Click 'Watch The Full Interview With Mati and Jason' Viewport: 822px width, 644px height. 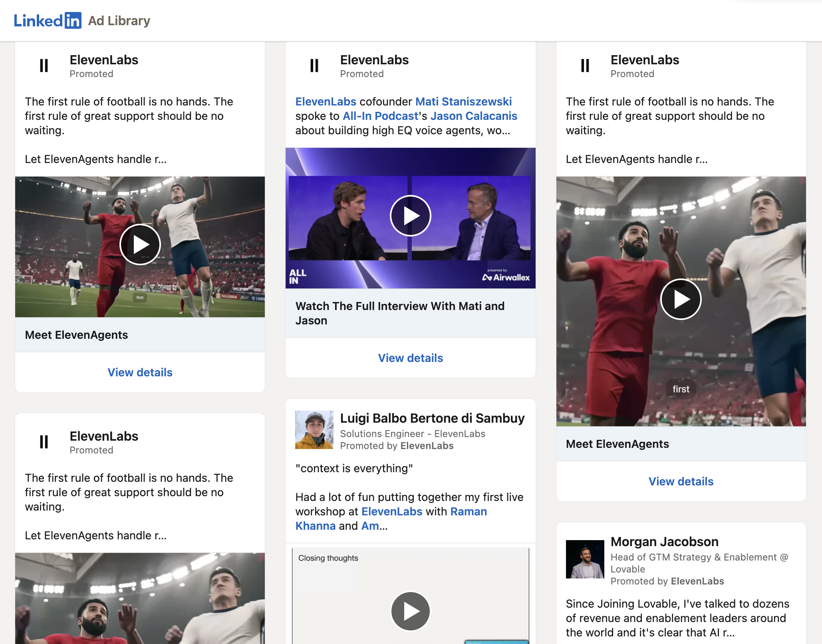tap(400, 313)
